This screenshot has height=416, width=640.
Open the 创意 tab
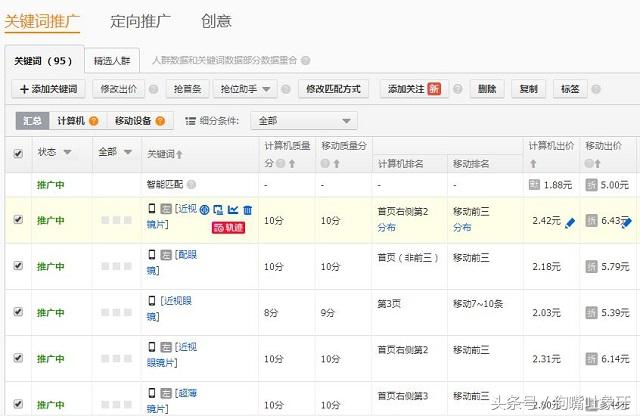[216, 21]
